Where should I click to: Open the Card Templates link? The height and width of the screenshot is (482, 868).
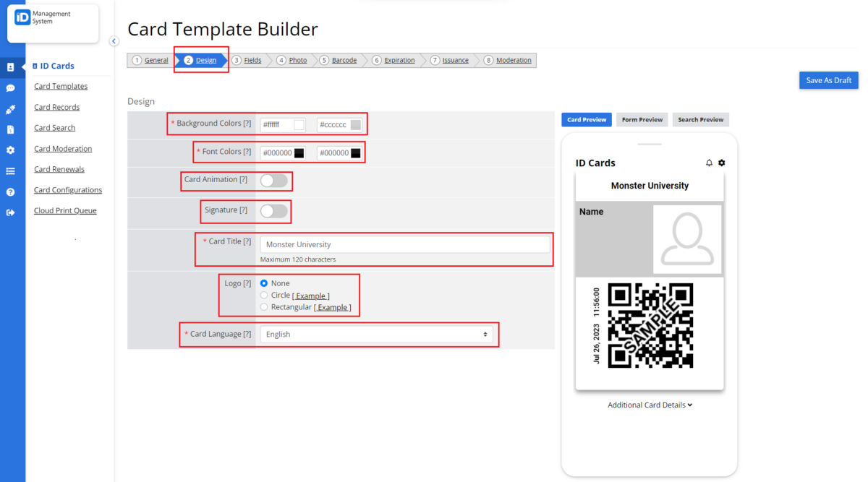click(x=61, y=86)
